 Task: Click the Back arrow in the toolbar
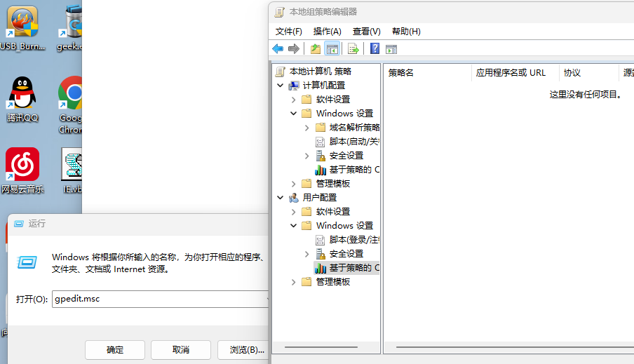click(278, 48)
